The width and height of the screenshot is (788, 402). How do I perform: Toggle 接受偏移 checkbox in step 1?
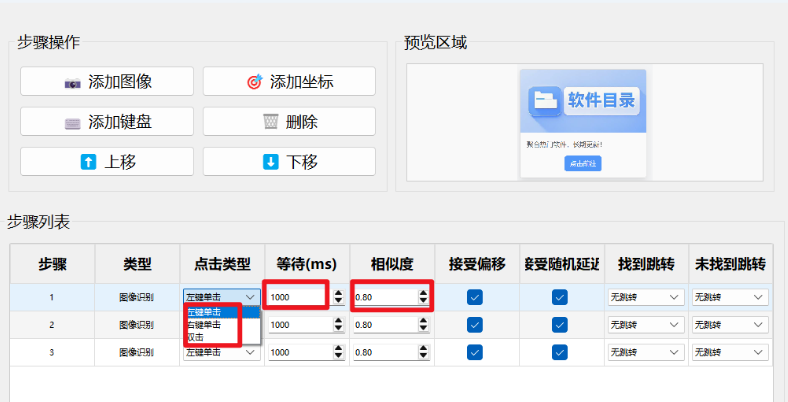474,297
